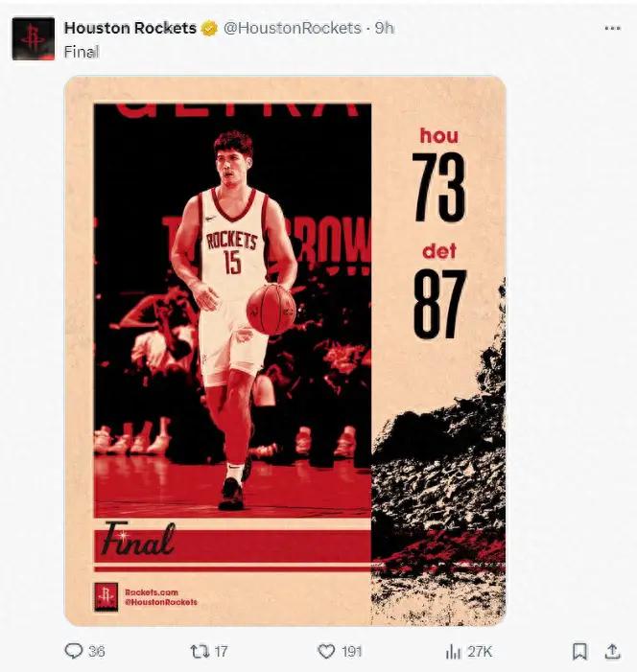Screen dimensions: 637x672
Task: Open the three-dot more options menu
Action: coord(612,29)
